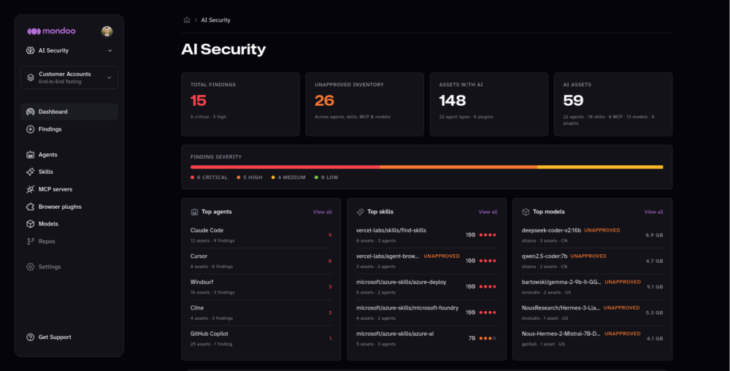Click the Settings gear icon
This screenshot has width=730, height=371.
[30, 267]
